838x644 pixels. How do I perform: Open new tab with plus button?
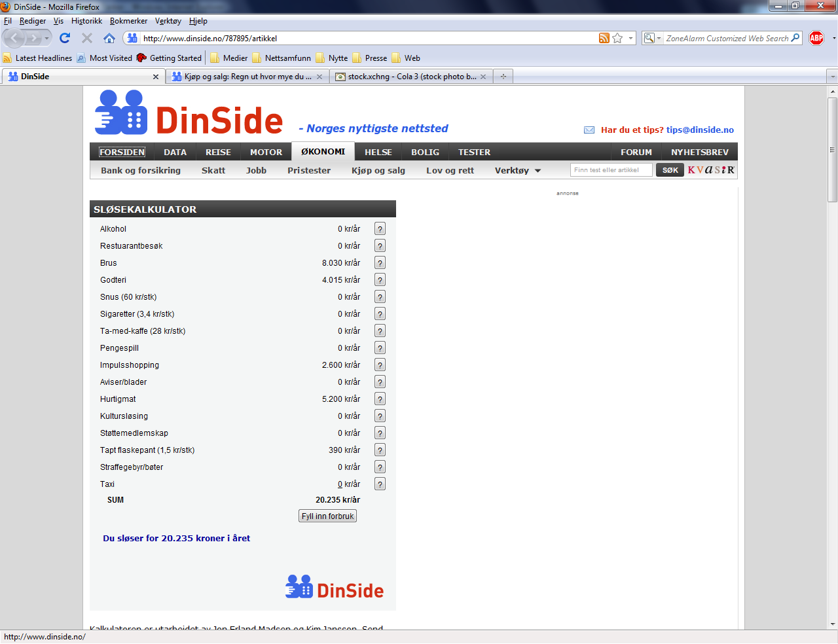[x=503, y=77]
